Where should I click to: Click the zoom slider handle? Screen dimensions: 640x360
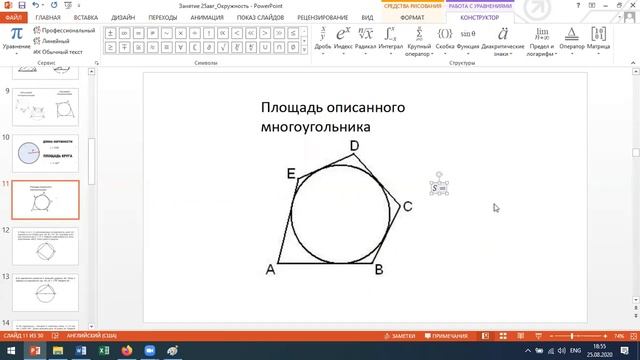point(572,336)
